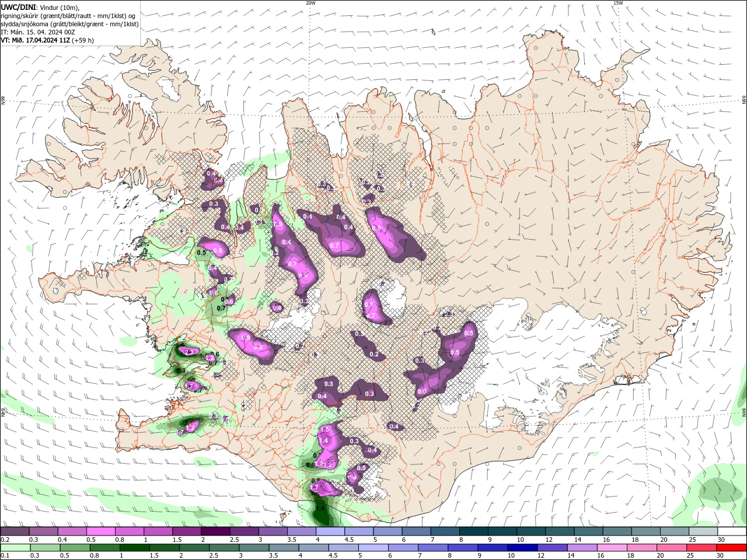This screenshot has width=747, height=560.
Task: Click the dark teal snow swatch between 8 and 9
Action: click(x=474, y=531)
